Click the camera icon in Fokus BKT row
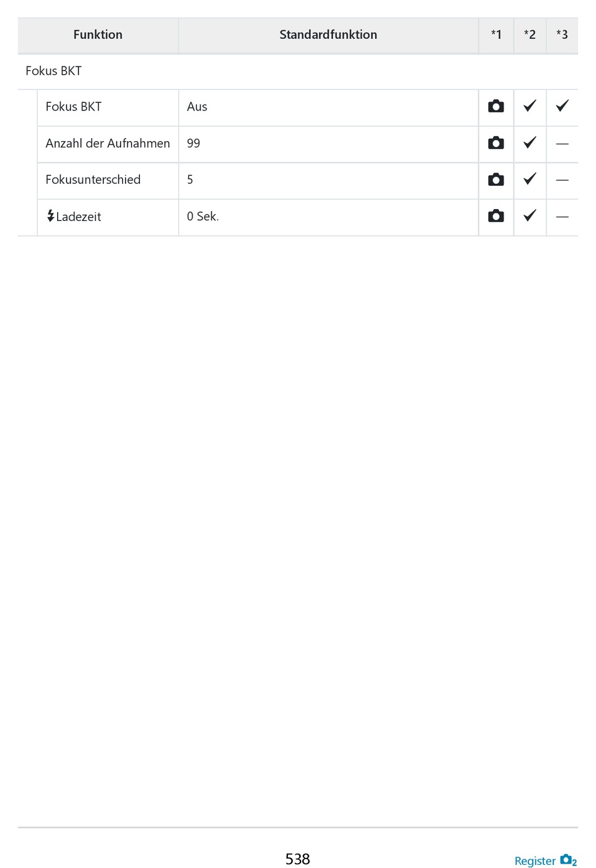This screenshot has width=596, height=868. tap(496, 106)
